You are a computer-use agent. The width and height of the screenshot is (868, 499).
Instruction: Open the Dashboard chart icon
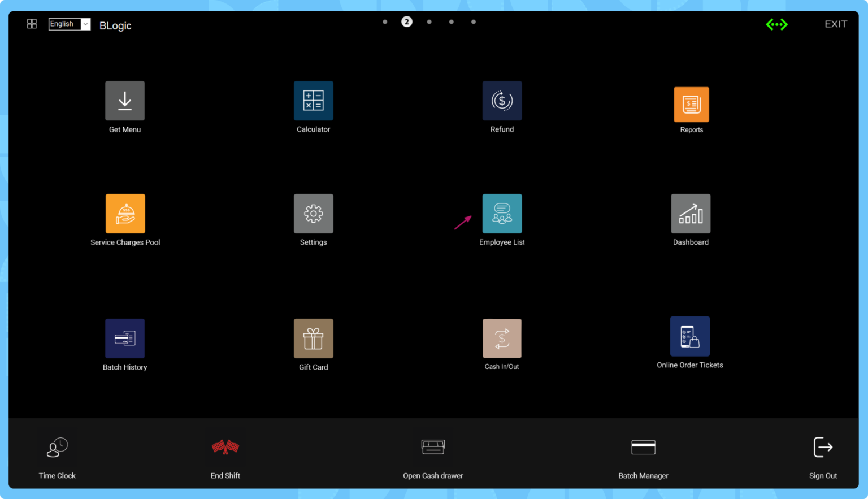click(x=691, y=214)
